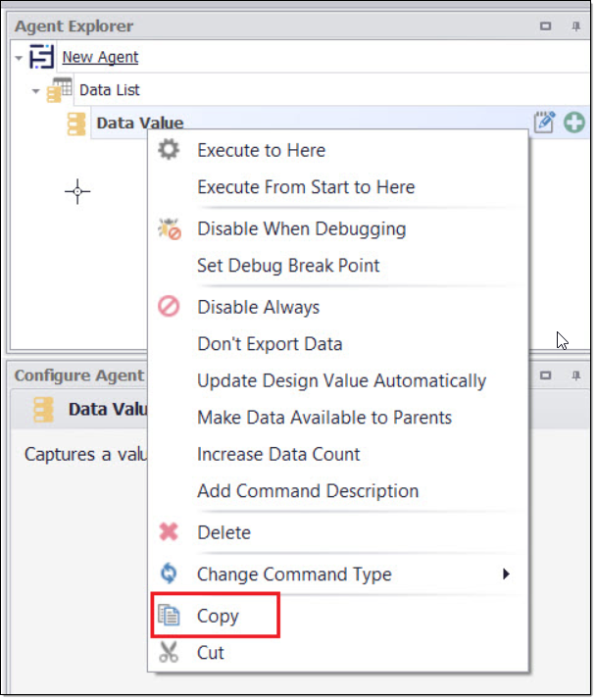This screenshot has width=596, height=700.
Task: Click the Data Value node icon in tree
Action: click(x=76, y=124)
